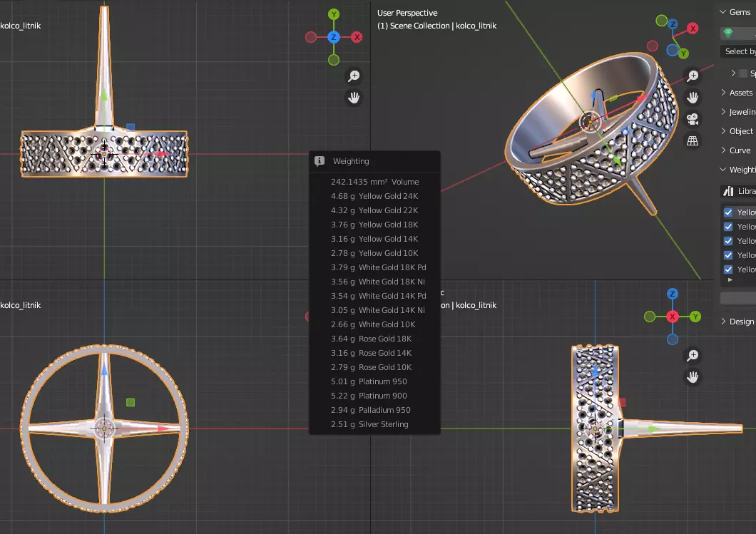Viewport: 756px width, 534px height.
Task: Click unlabeled green negative-Y circle on bottom-right gizmo
Action: click(x=650, y=317)
